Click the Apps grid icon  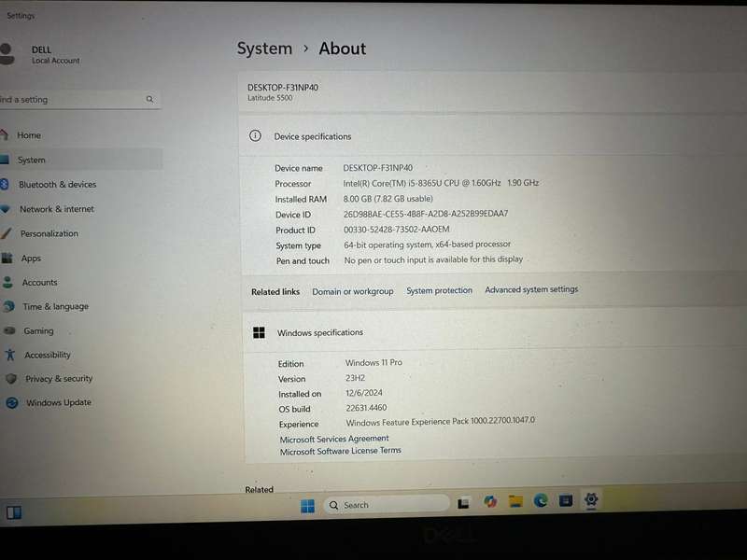coord(7,259)
